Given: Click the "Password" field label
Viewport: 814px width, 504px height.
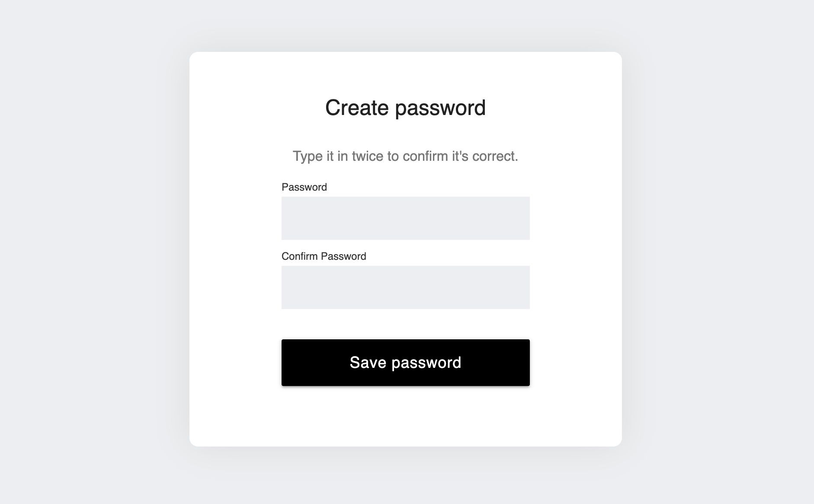Looking at the screenshot, I should click(304, 187).
